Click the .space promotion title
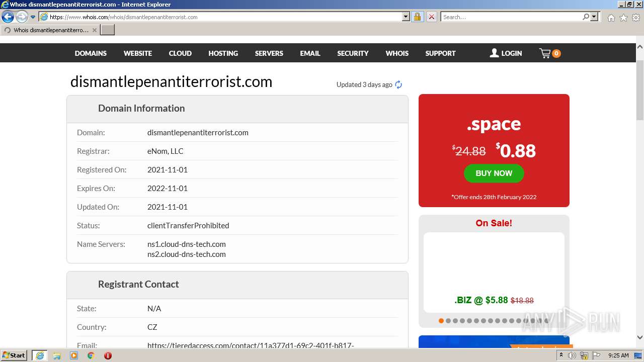 click(494, 124)
